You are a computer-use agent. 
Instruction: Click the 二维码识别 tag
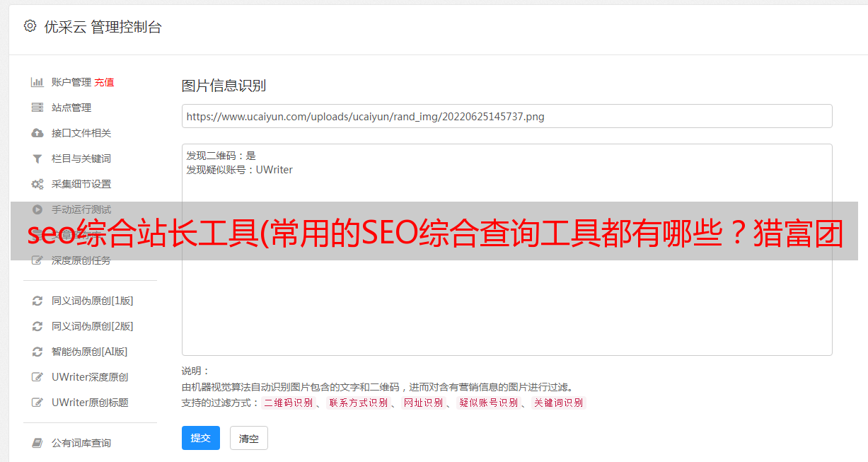click(288, 403)
